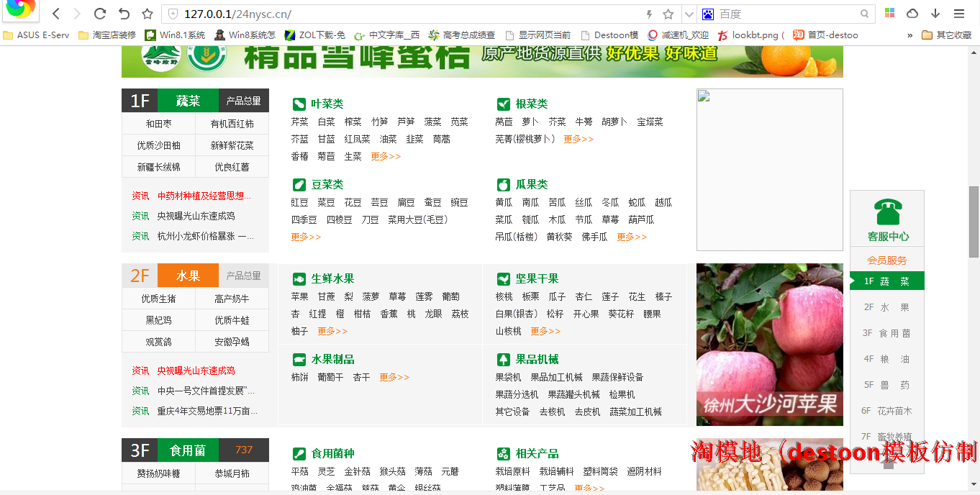Click the cloud icon in browser toolbar
This screenshot has height=495, width=980.
coord(912,14)
